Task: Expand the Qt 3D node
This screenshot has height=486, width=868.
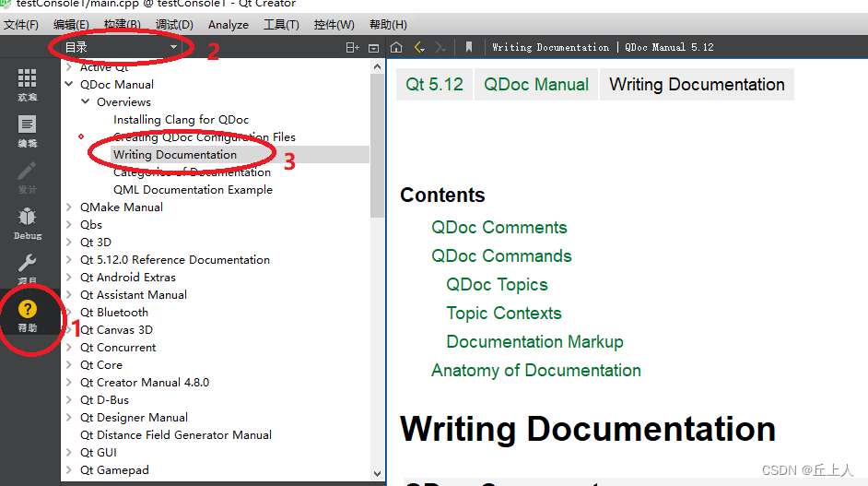Action: coord(69,243)
